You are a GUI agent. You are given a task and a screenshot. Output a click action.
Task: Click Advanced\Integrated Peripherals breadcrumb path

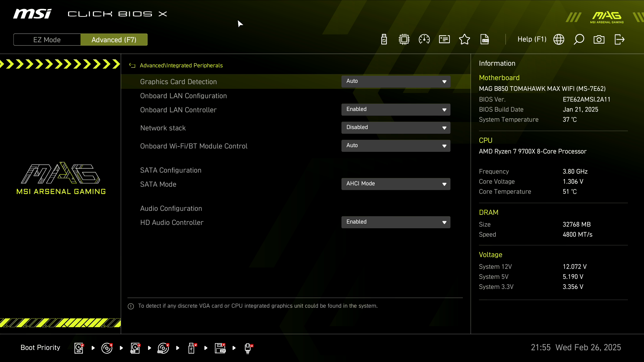181,65
